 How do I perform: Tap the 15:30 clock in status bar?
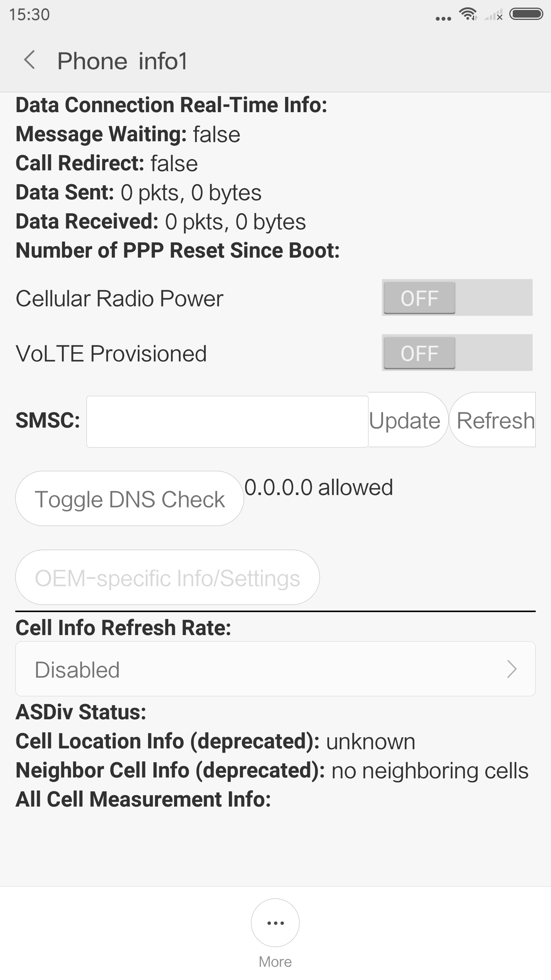coord(29,15)
